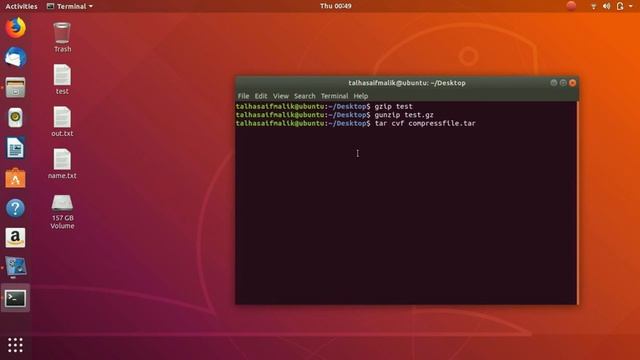Open the screenshot app icon above Terminal
The height and width of the screenshot is (360, 640).
[16, 268]
